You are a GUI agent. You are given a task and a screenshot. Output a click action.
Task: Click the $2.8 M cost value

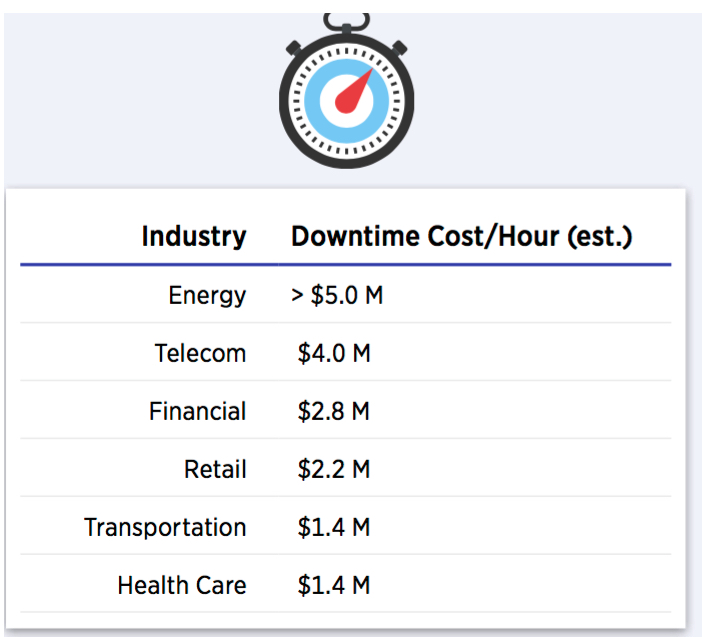334,411
